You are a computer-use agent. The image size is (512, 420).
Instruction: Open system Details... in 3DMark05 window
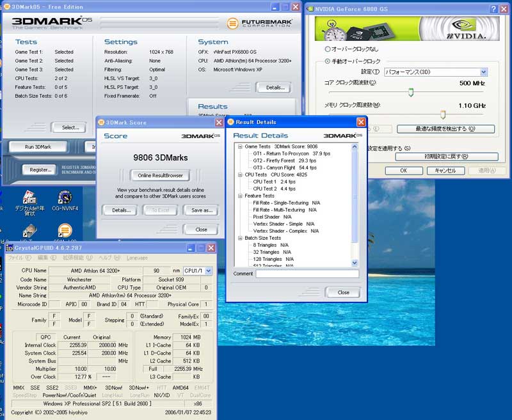click(x=275, y=88)
